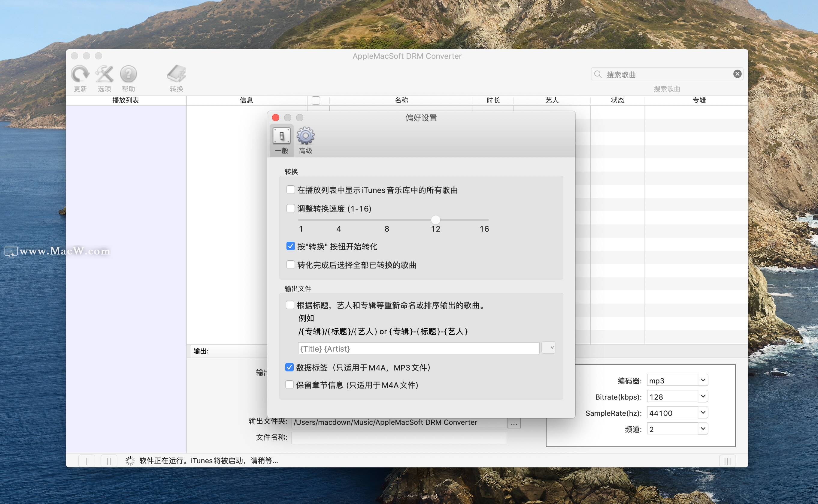Click the slider tick label 8
The width and height of the screenshot is (818, 504).
point(387,229)
